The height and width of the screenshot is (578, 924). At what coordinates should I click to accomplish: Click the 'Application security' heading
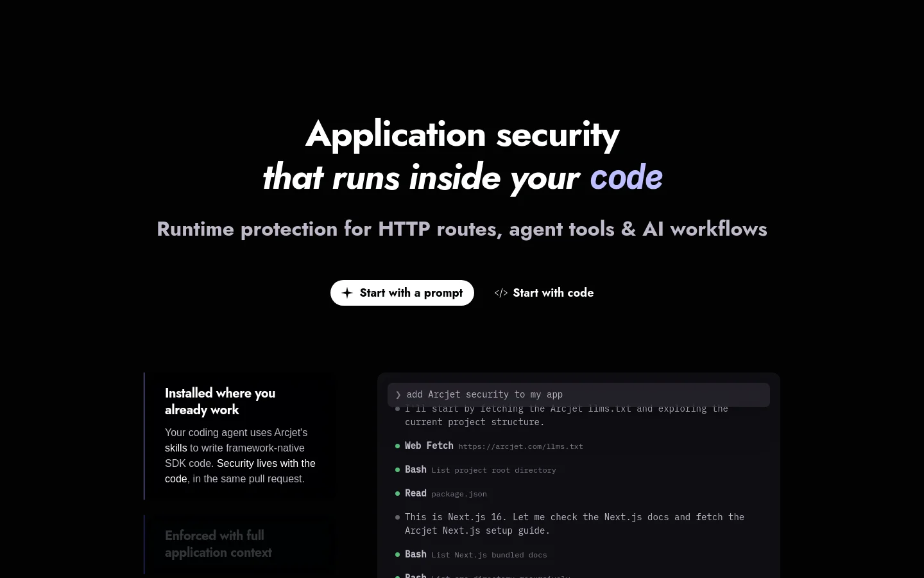point(462,134)
